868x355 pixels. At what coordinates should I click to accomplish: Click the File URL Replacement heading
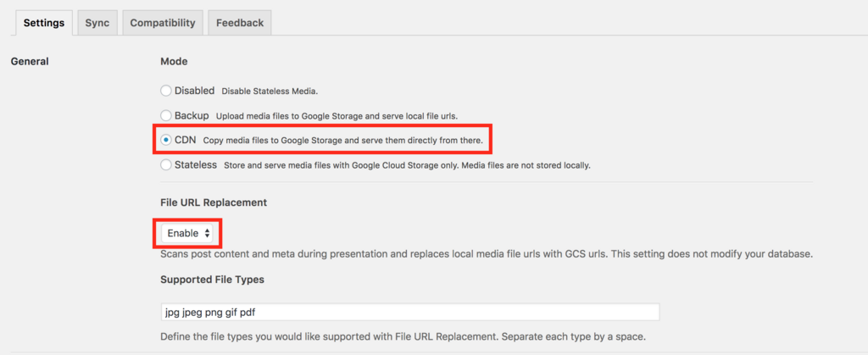[x=214, y=202]
